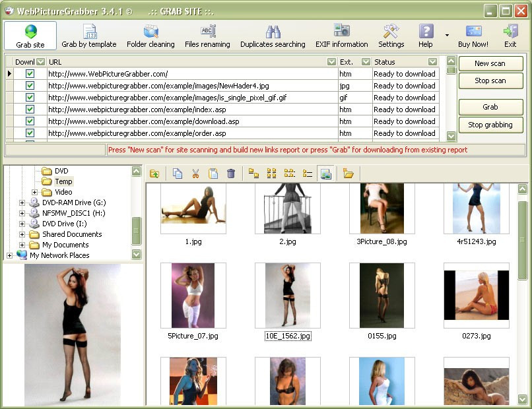Delete file with trash can icon
The image size is (532, 409).
pyautogui.click(x=231, y=173)
